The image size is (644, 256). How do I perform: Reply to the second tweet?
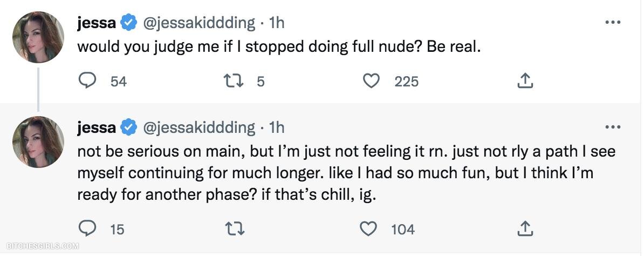87,229
